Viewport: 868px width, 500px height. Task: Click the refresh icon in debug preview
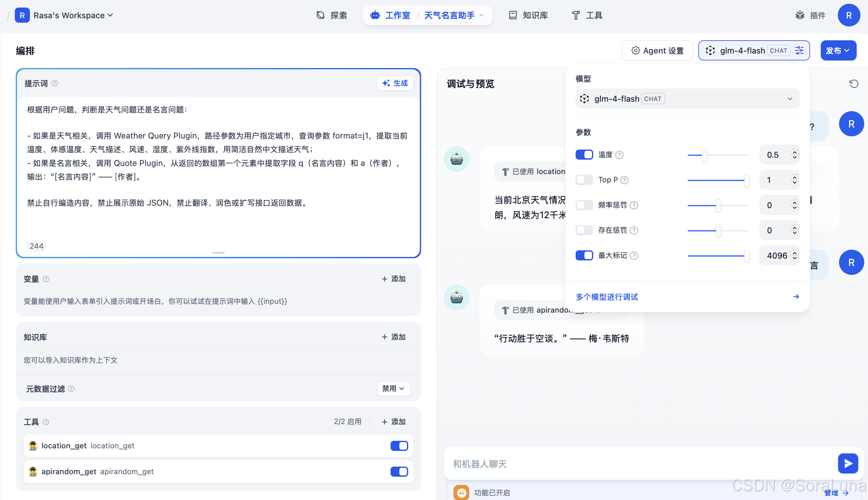click(x=853, y=84)
